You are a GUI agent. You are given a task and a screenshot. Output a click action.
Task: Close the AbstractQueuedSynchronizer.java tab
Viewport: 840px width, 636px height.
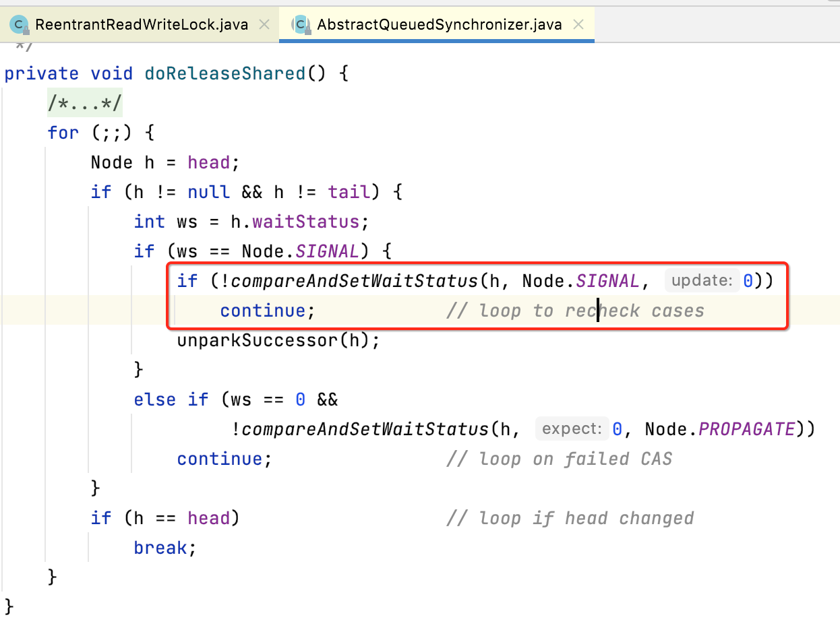pos(578,25)
